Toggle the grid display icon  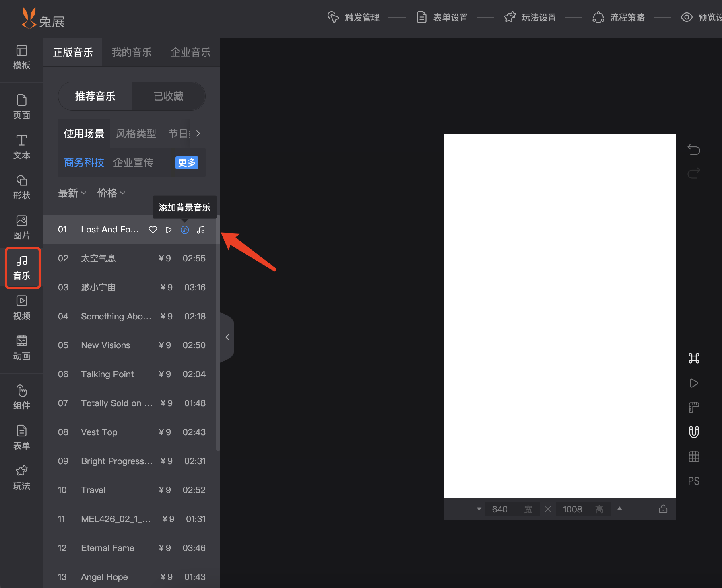pyautogui.click(x=694, y=456)
